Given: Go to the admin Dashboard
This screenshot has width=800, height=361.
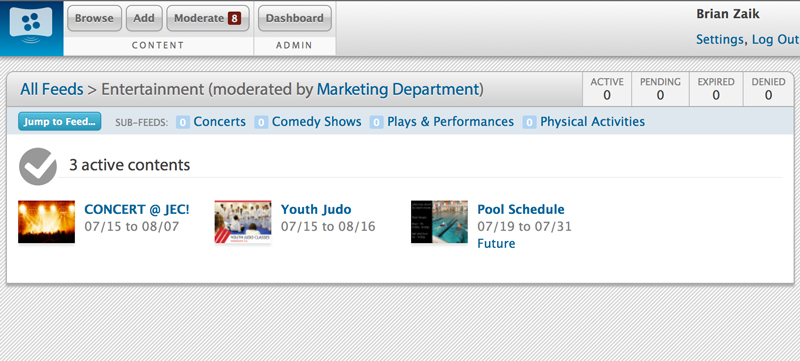Looking at the screenshot, I should (295, 18).
